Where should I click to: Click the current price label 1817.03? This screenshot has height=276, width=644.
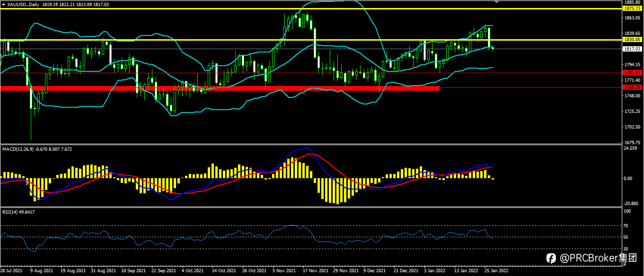(x=632, y=49)
